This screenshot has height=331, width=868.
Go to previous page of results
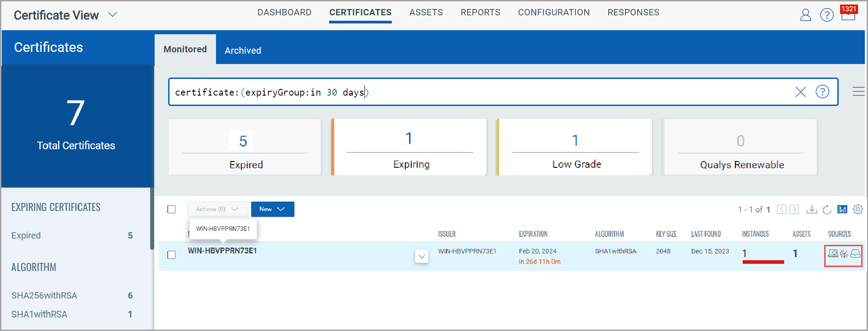click(x=782, y=209)
